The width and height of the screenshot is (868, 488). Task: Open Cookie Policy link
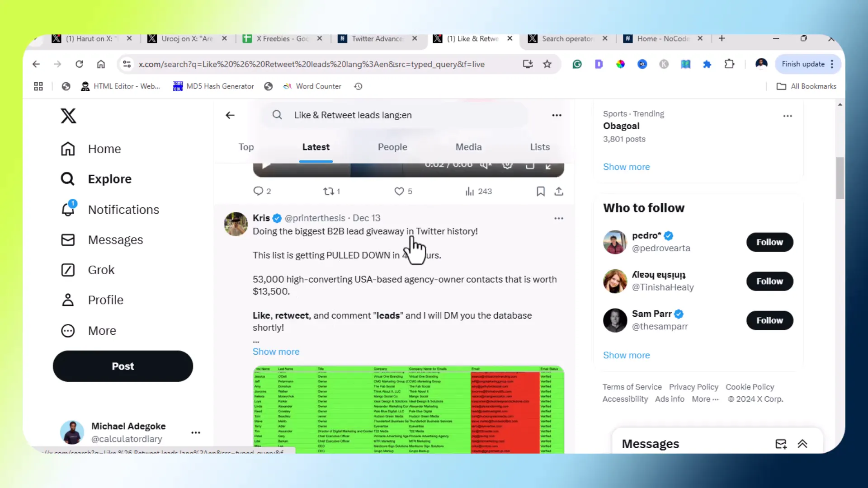pyautogui.click(x=750, y=387)
